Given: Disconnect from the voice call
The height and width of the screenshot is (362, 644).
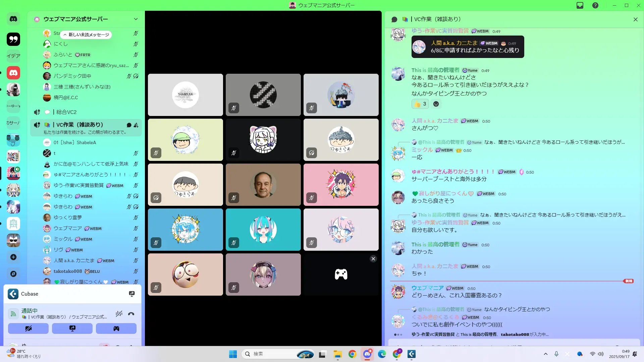Looking at the screenshot, I should (131, 314).
